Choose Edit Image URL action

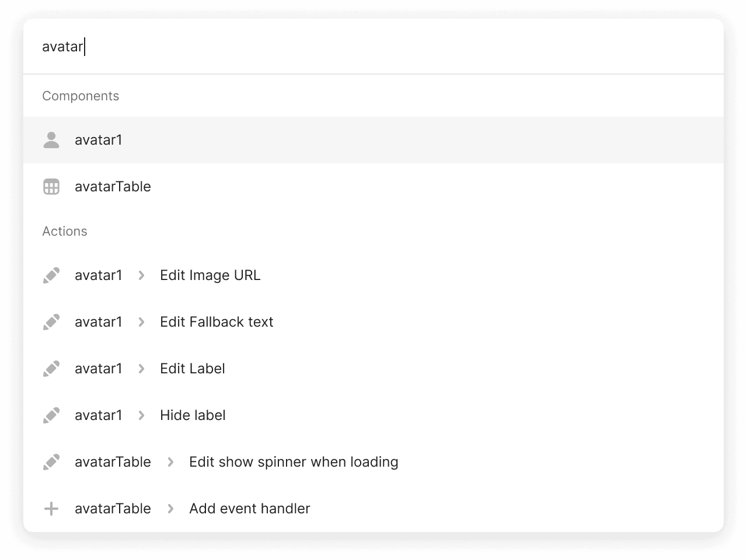coord(210,275)
